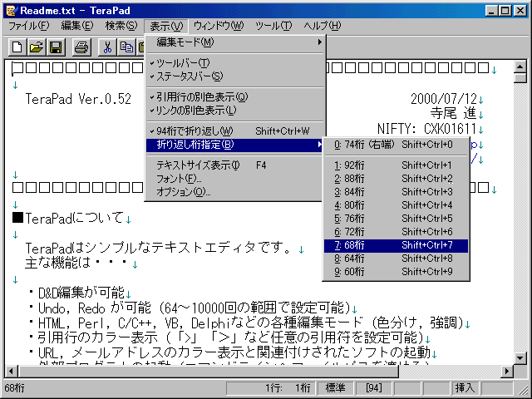Click the window resize grip corner
532x399 pixels.
[x=524, y=389]
